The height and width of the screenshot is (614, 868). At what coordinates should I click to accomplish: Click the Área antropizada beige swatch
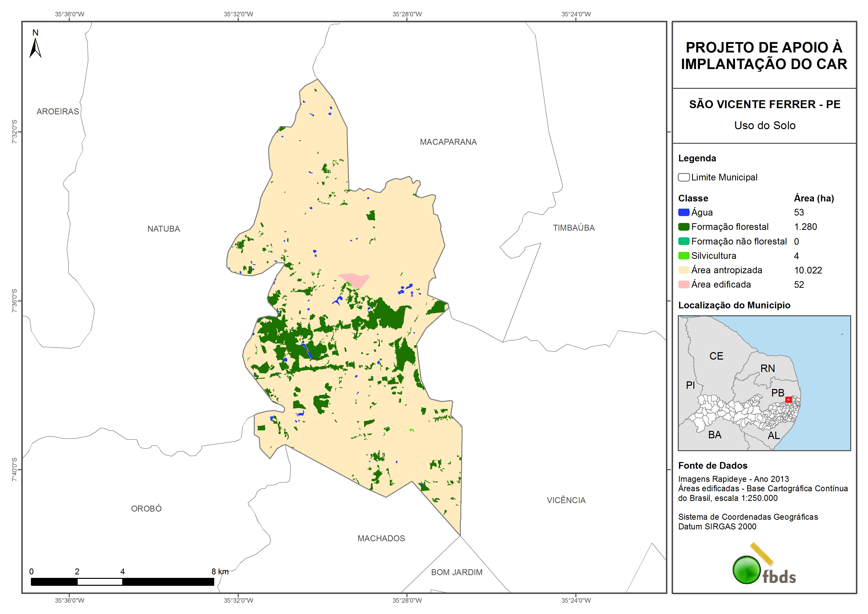683,270
